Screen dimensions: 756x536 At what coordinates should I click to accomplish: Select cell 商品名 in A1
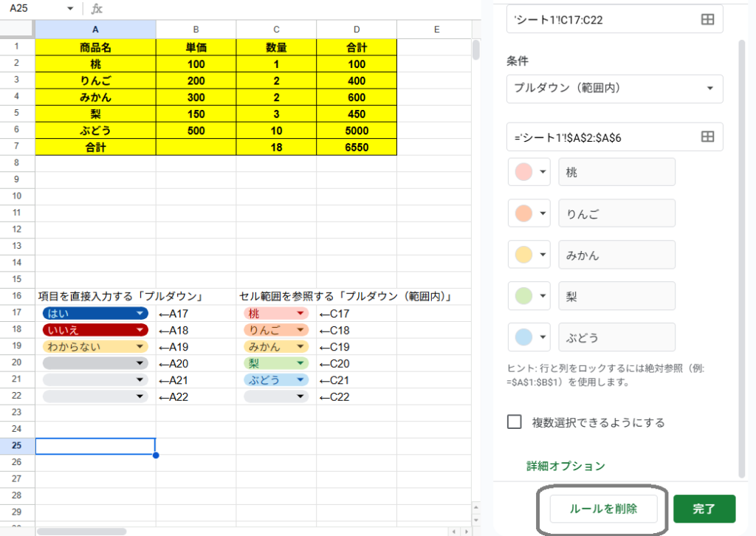(x=95, y=47)
